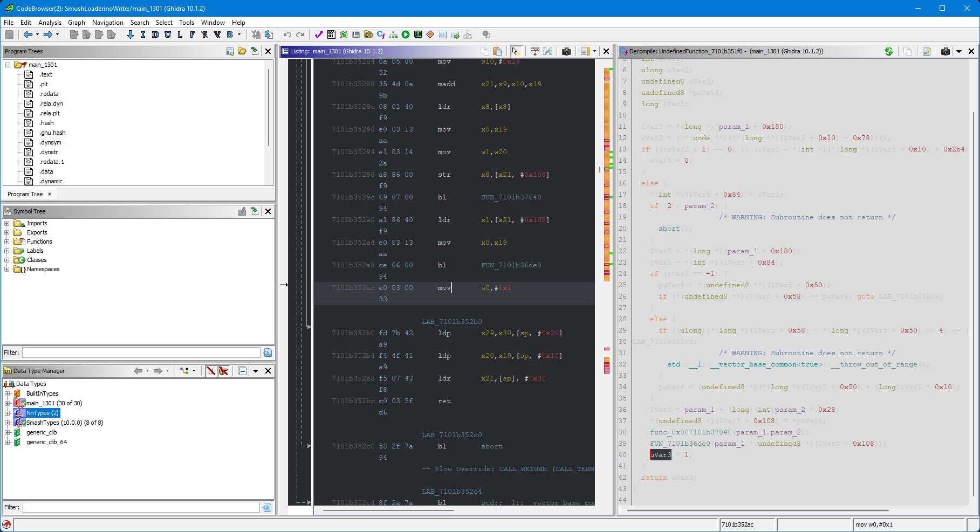Open the Navigation menu

(108, 23)
